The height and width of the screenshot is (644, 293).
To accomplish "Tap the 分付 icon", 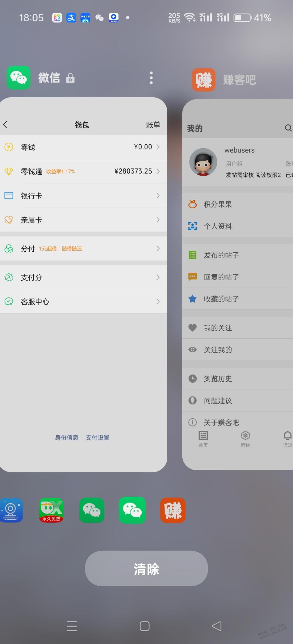I will (x=9, y=248).
